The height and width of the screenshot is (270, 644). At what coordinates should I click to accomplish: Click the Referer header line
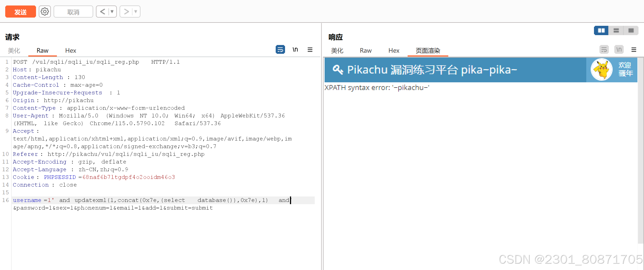point(109,154)
